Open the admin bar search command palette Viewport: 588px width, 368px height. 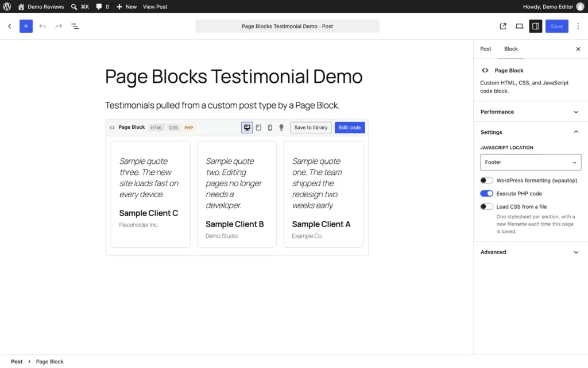tap(80, 6)
